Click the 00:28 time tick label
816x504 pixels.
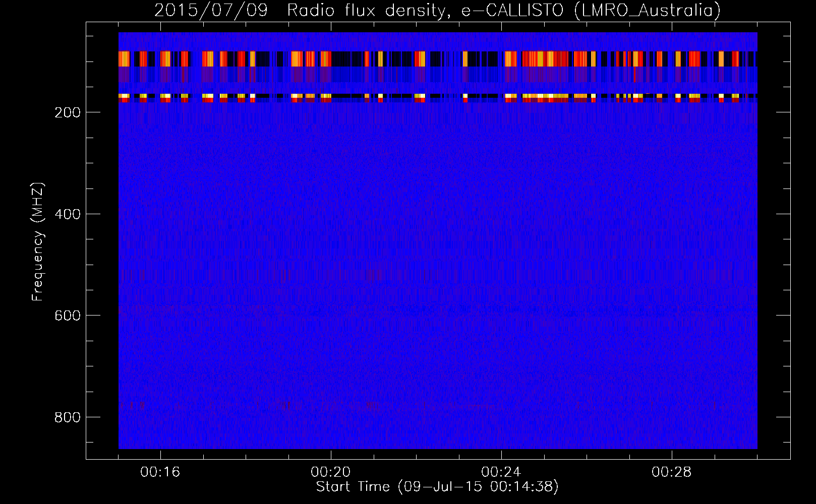[x=672, y=472]
